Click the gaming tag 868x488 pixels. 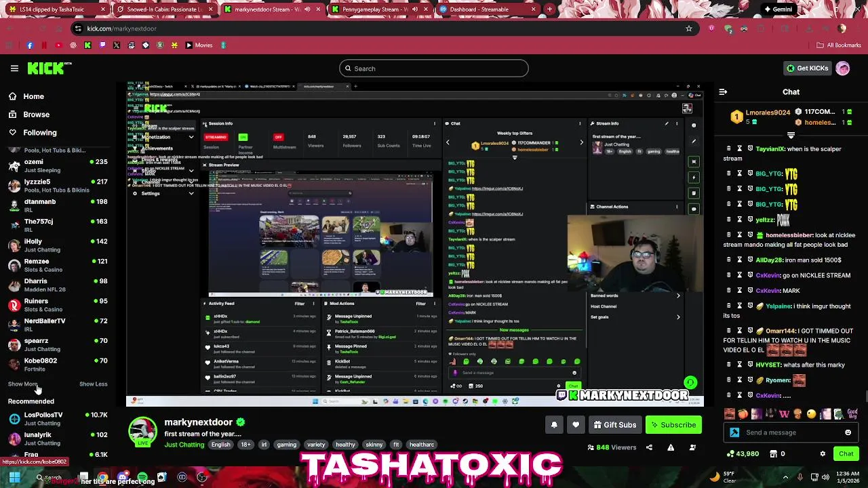[286, 445]
